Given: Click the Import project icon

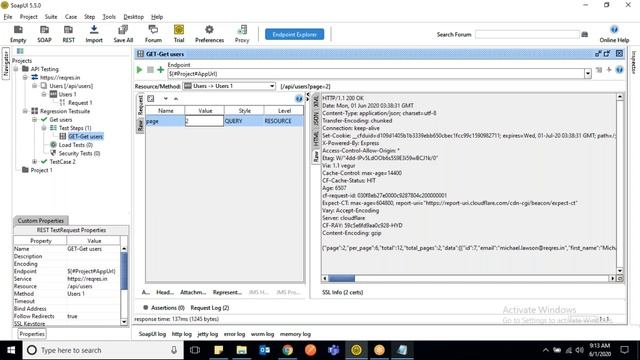Looking at the screenshot, I should tap(94, 29).
